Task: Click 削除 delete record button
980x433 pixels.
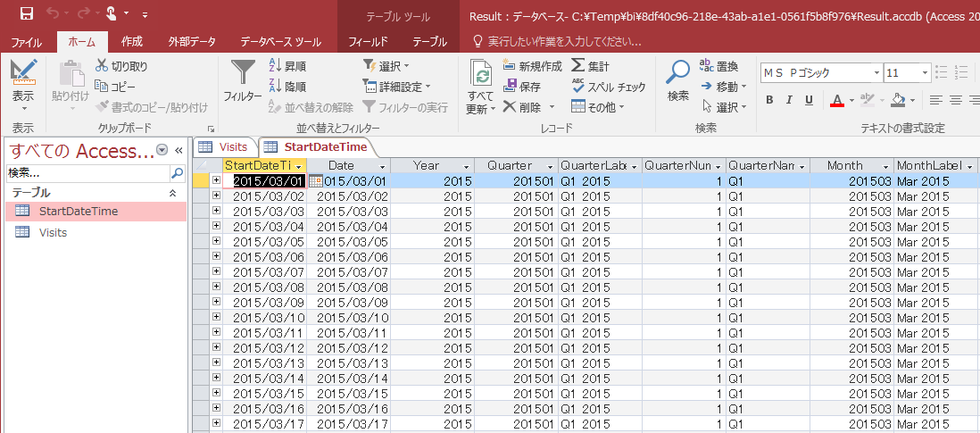Action: (522, 107)
